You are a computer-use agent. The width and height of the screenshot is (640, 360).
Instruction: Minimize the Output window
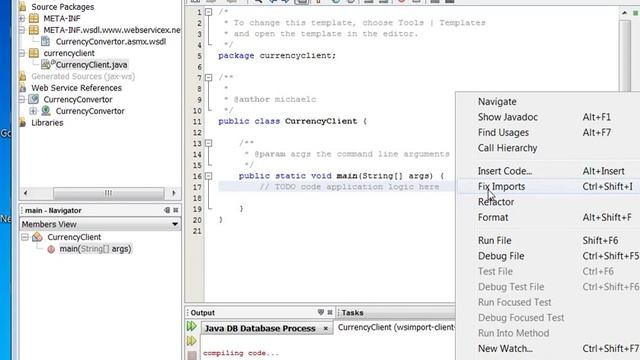tap(321, 312)
